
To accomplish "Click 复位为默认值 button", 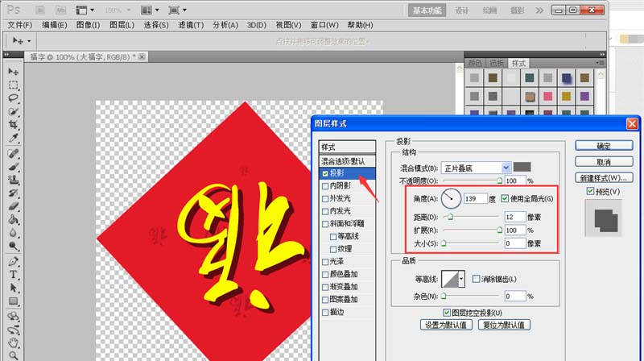I will 504,325.
